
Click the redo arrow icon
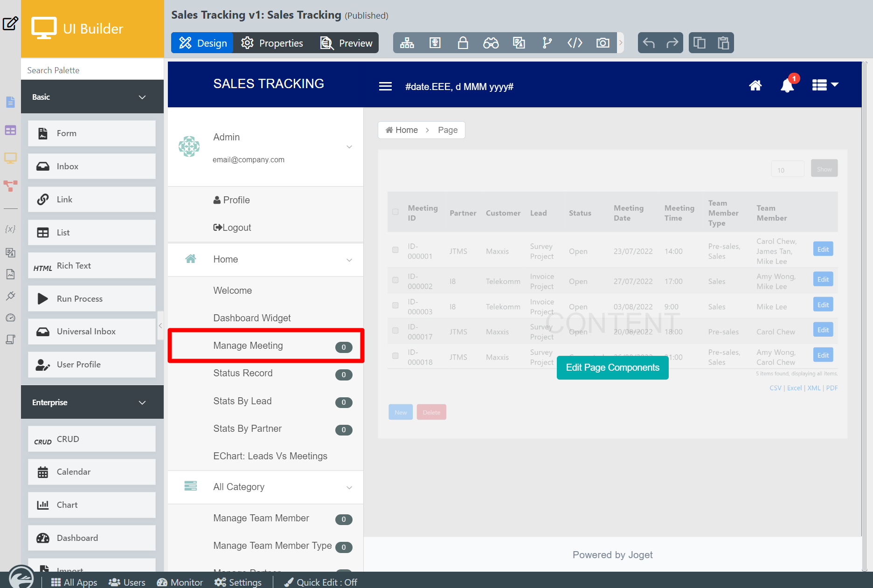tap(672, 43)
